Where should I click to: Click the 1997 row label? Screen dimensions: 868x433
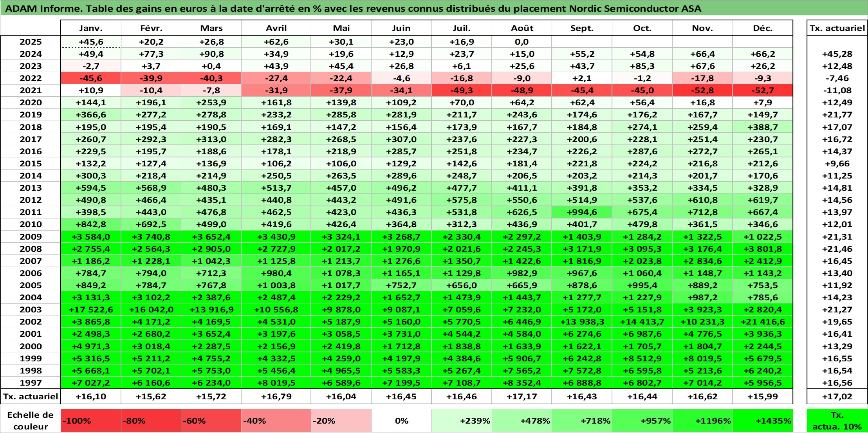[31, 382]
